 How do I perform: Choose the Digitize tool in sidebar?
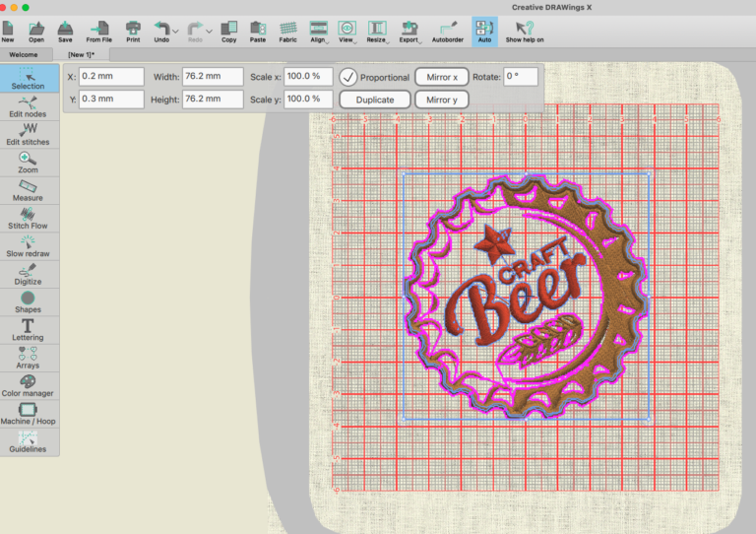[29, 273]
